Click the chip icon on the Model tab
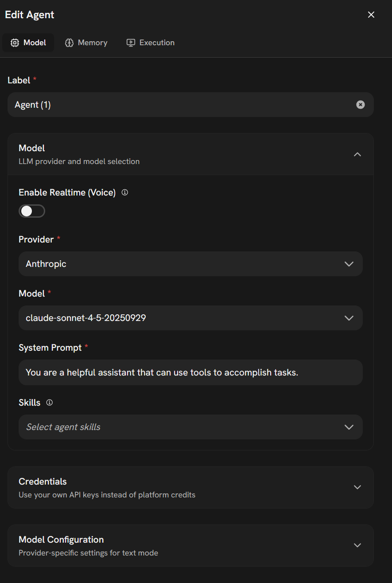 click(15, 43)
